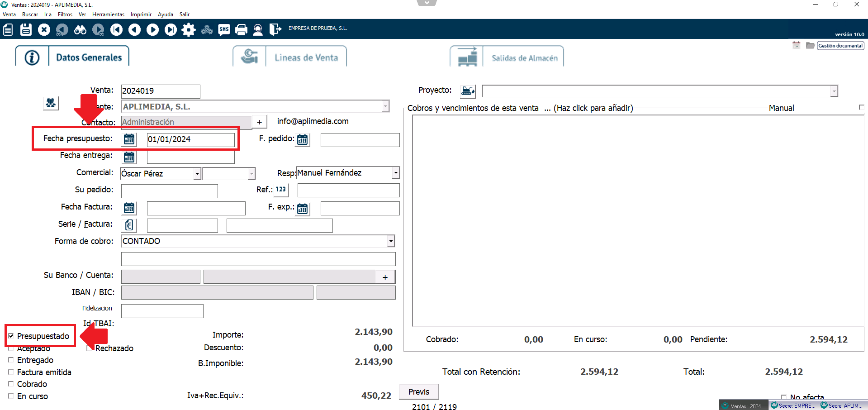
Task: Switch to Lineas de Venta tab
Action: coord(306,58)
